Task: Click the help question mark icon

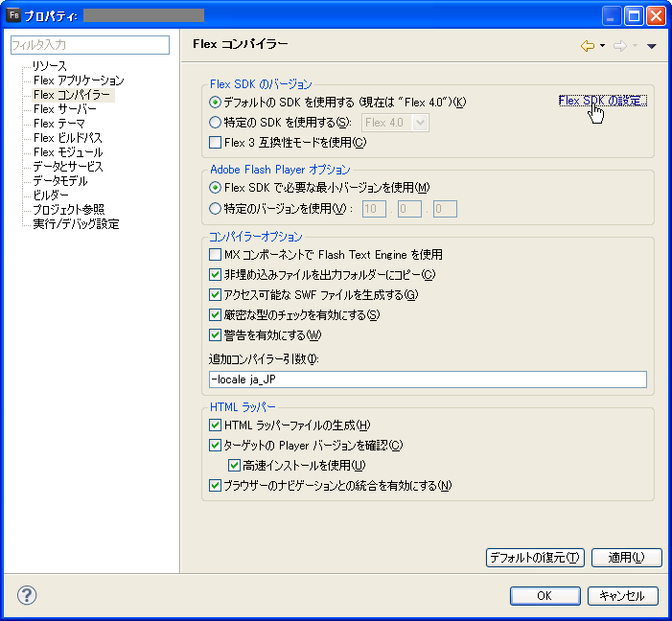Action: click(27, 595)
